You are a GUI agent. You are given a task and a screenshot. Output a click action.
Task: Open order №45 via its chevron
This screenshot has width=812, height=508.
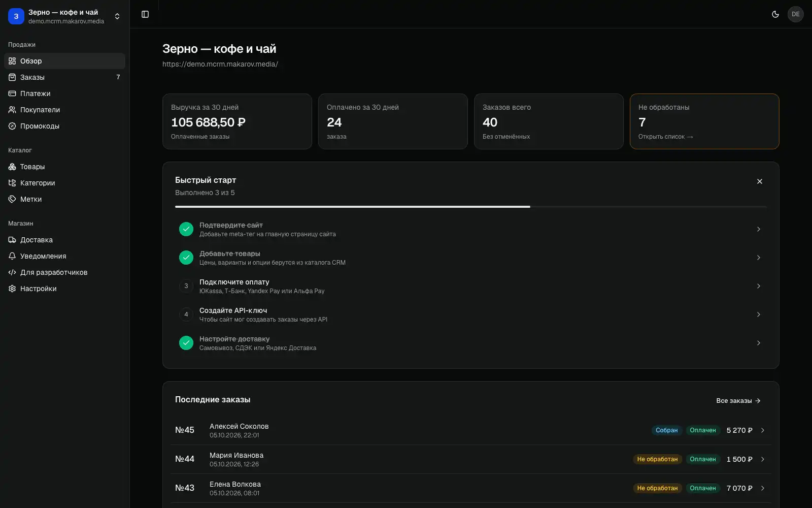[763, 430]
